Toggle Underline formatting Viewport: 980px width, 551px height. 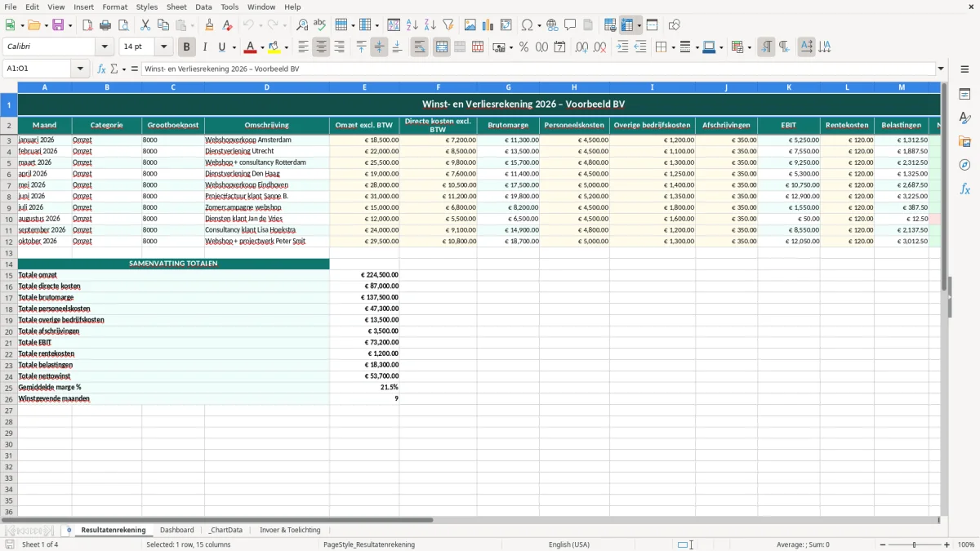222,47
